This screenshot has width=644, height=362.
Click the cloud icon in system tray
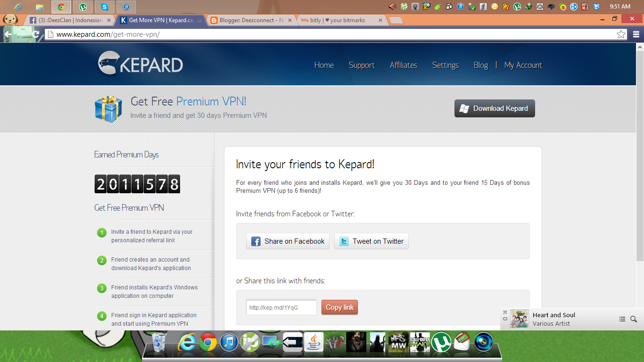coord(539,7)
